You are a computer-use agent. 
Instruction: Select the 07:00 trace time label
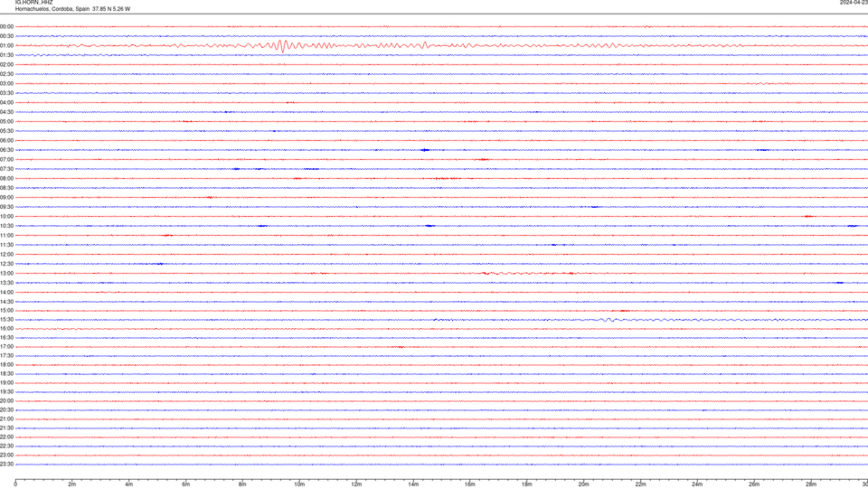[6, 159]
